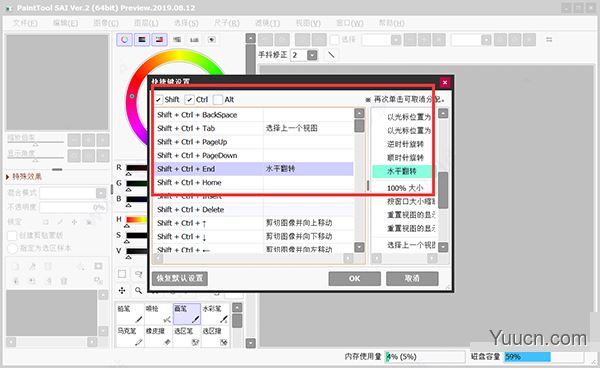Open the 手抖修正 stabilizer dropdown
The width and height of the screenshot is (600, 368).
312,55
